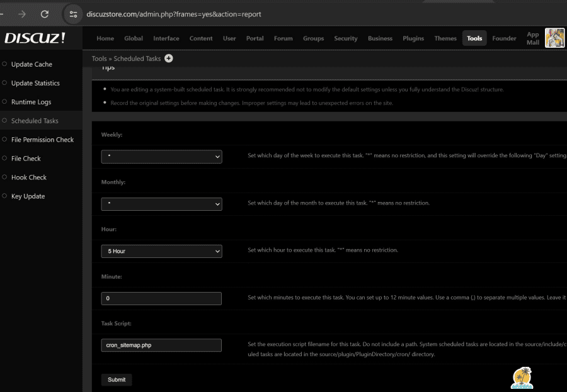Click the browser forward arrow
The height and width of the screenshot is (392, 567).
pos(22,14)
